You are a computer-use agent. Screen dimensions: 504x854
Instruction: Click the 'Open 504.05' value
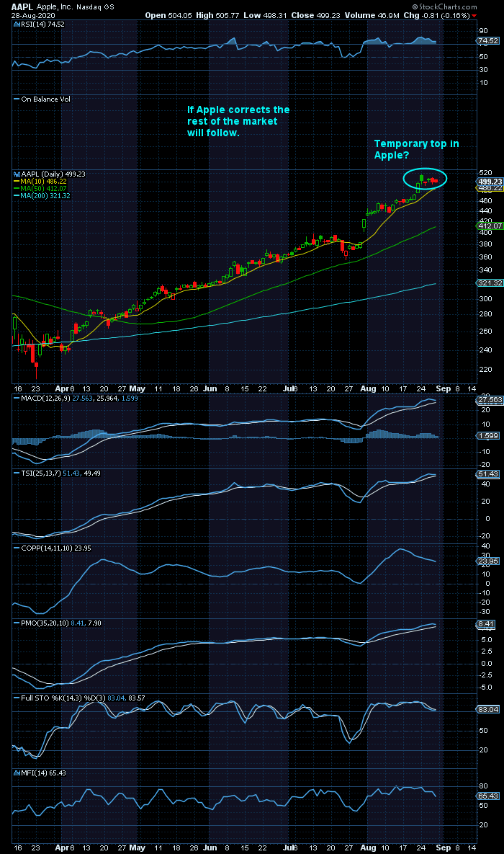[x=170, y=16]
